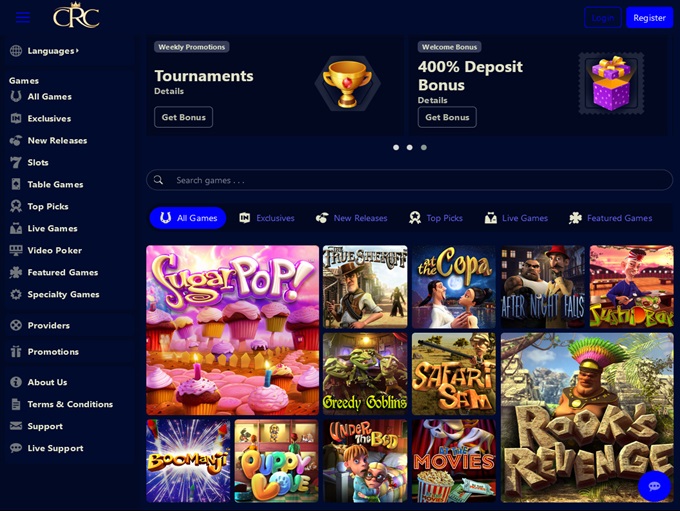Click the Video Poker monitor icon
The width and height of the screenshot is (680, 511).
16,250
